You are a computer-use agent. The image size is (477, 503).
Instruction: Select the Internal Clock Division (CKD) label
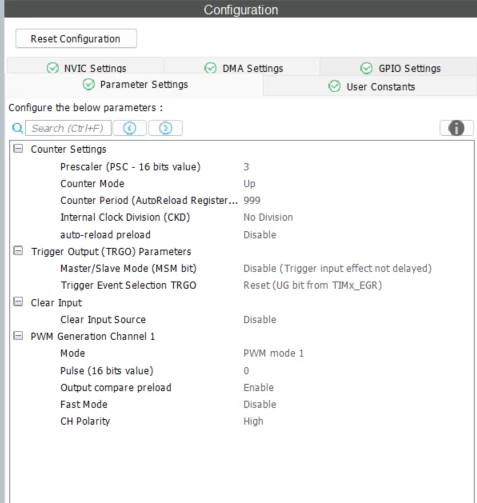tap(125, 217)
